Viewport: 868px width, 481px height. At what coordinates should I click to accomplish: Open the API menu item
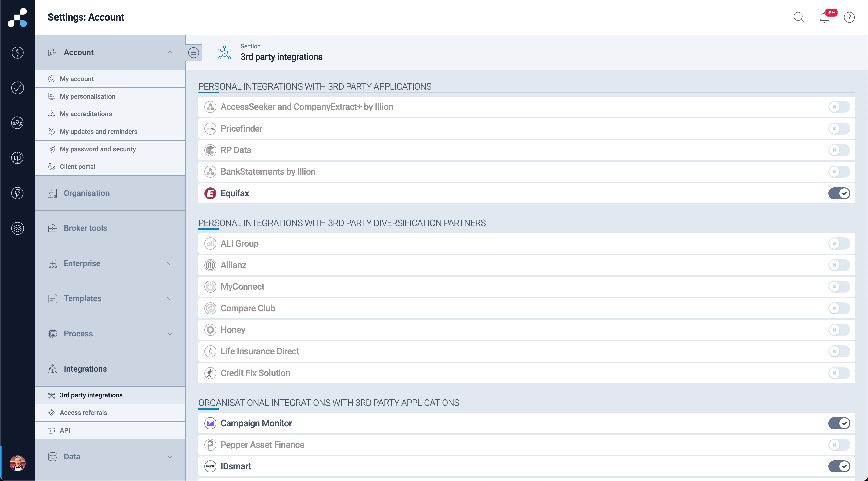point(110,430)
